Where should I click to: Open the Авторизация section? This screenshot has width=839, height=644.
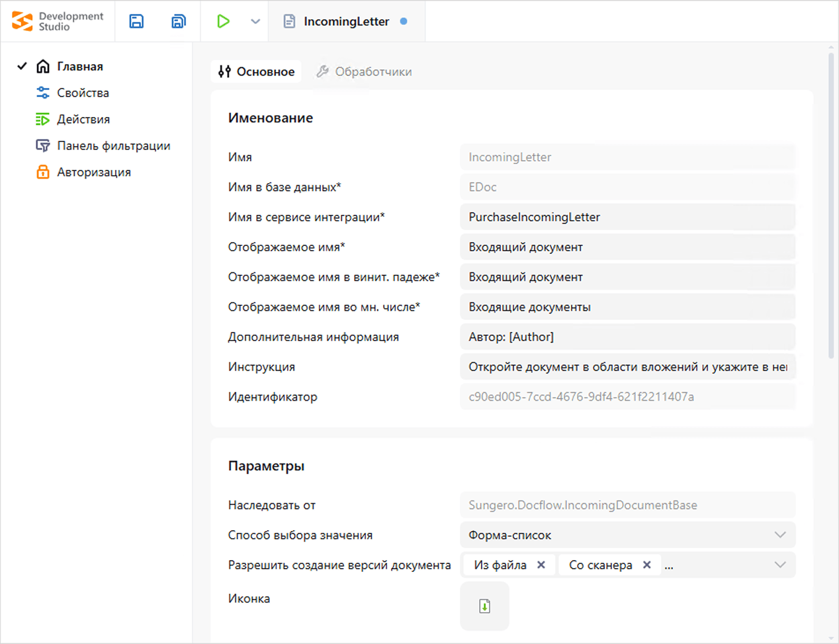(93, 173)
